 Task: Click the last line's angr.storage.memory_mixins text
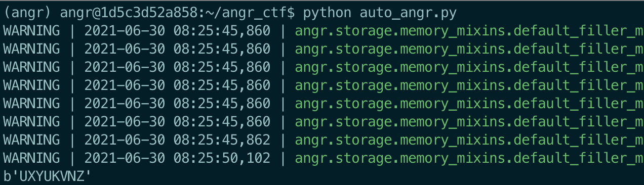(400, 158)
